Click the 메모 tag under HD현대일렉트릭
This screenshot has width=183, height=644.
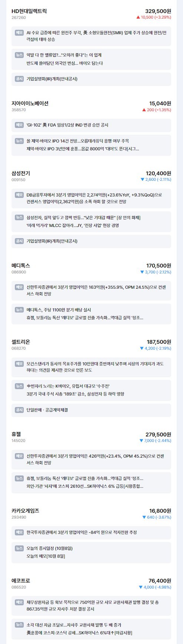19,33
